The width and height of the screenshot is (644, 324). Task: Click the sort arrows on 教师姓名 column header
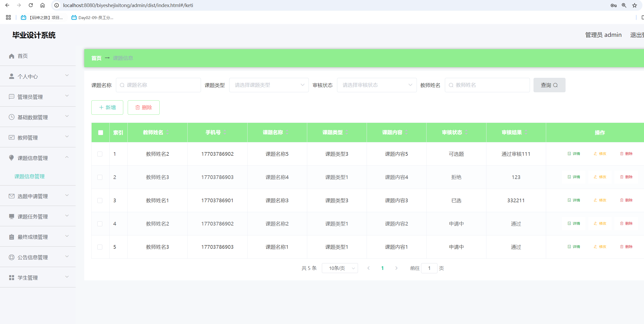click(167, 132)
